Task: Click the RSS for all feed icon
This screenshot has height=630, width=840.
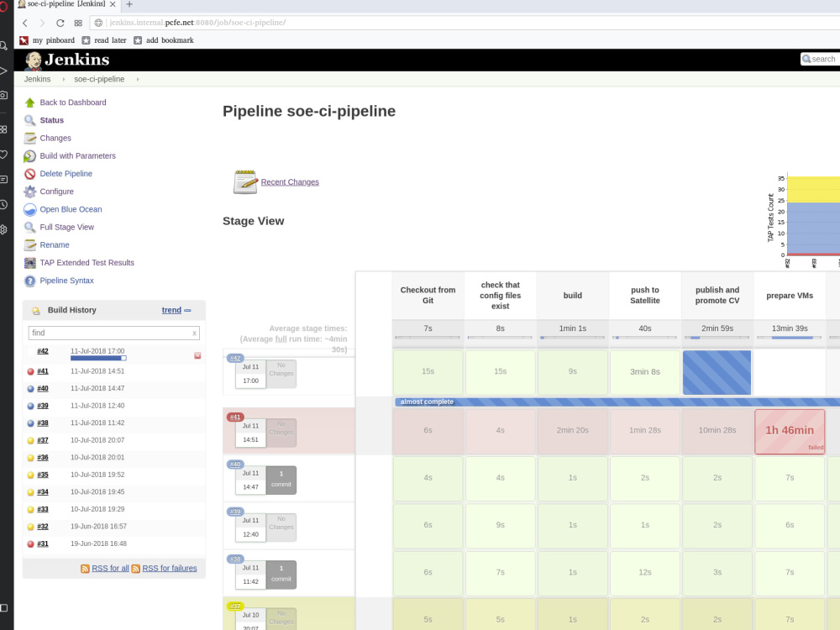Action: click(85, 569)
